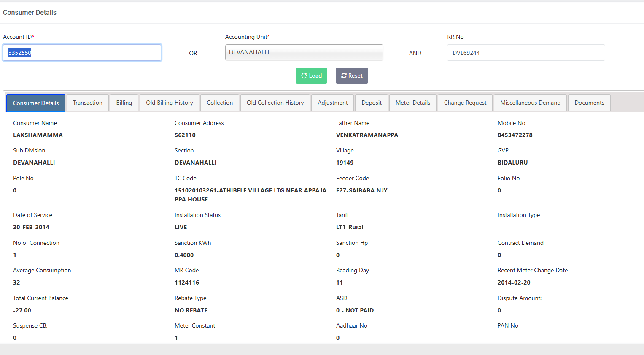This screenshot has height=355, width=644.
Task: Click the refresh icon on Reset button
Action: pos(344,76)
